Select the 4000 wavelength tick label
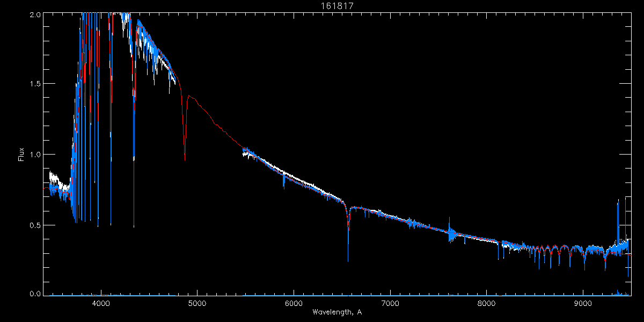 pyautogui.click(x=101, y=304)
